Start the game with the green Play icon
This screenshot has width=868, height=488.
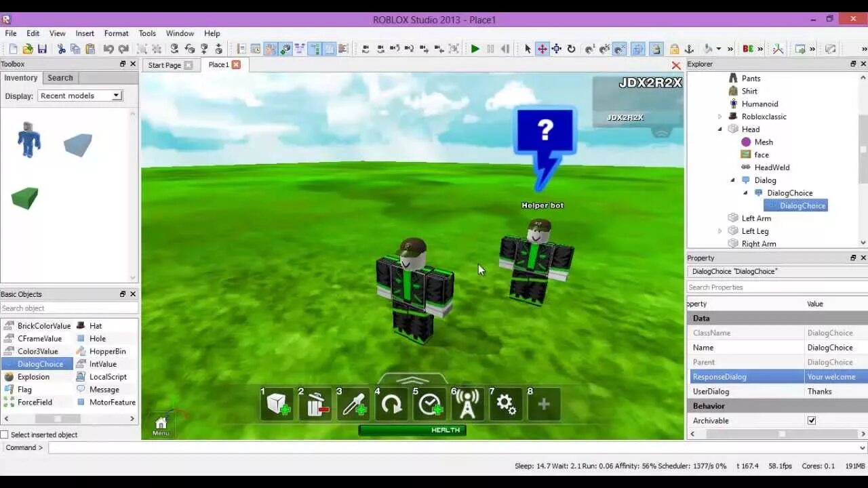point(475,49)
